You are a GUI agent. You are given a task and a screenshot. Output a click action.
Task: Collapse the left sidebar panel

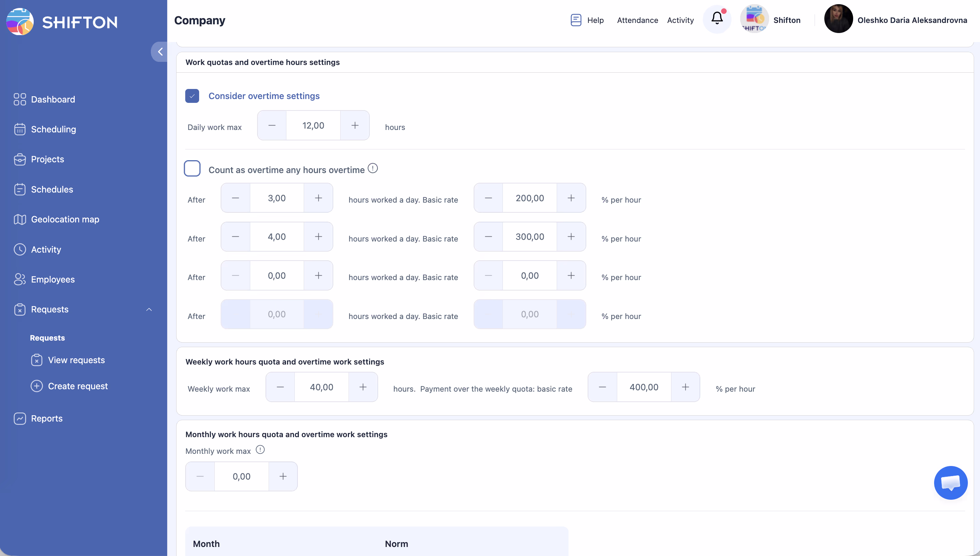coord(160,51)
